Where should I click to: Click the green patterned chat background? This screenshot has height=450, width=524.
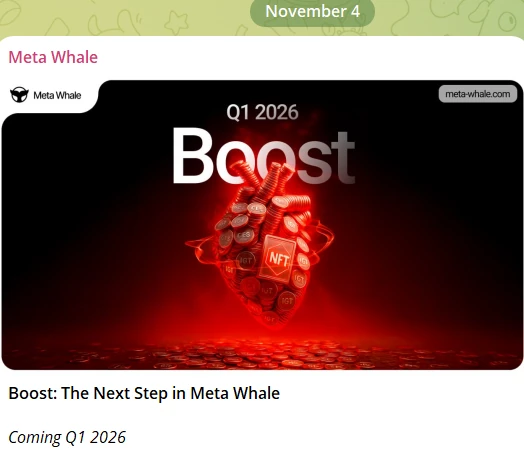(124, 17)
